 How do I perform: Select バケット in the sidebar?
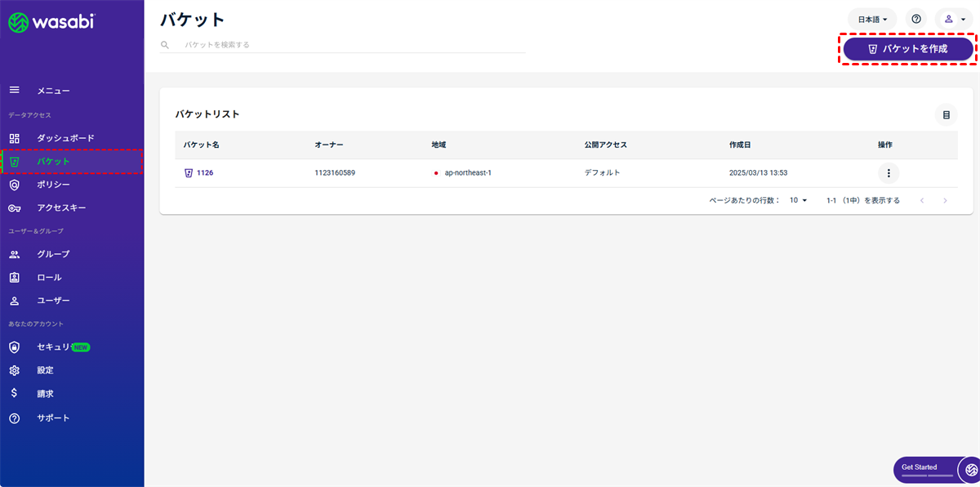72,162
